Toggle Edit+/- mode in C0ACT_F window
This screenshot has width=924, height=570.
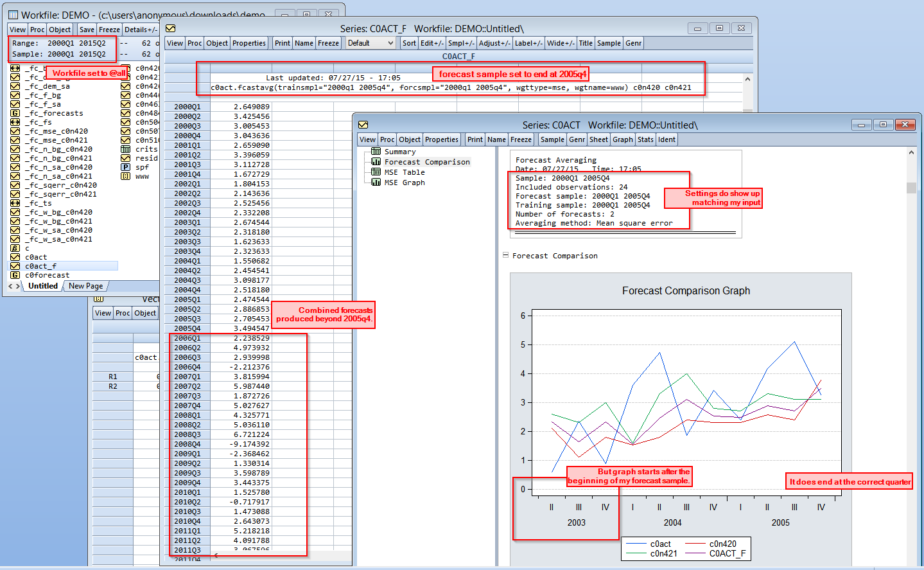pos(431,43)
